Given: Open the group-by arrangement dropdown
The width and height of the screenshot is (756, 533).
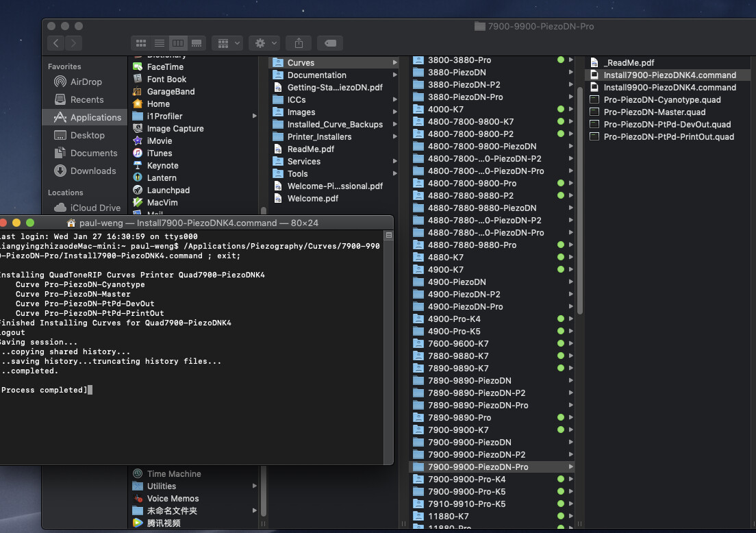Looking at the screenshot, I should [x=227, y=43].
